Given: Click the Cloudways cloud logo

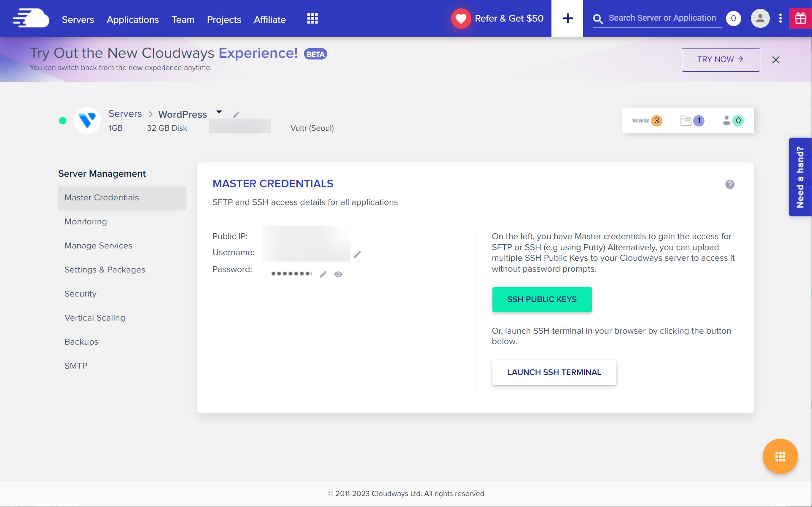Looking at the screenshot, I should tap(31, 19).
